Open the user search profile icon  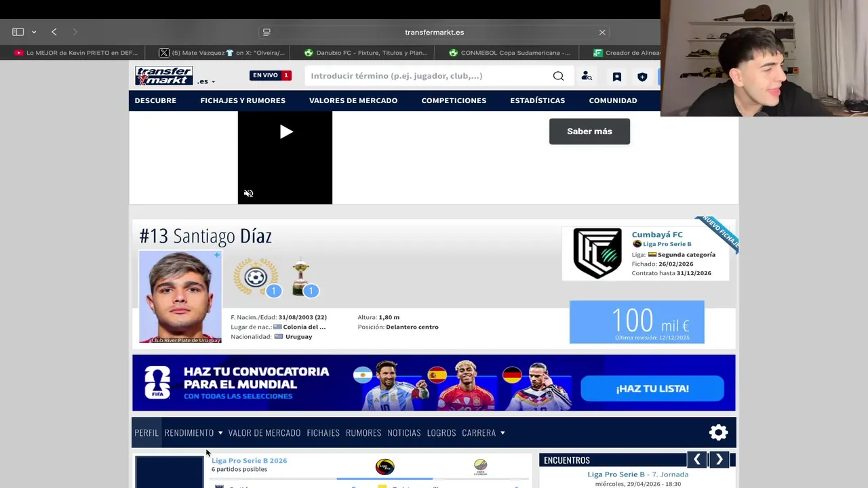(587, 77)
